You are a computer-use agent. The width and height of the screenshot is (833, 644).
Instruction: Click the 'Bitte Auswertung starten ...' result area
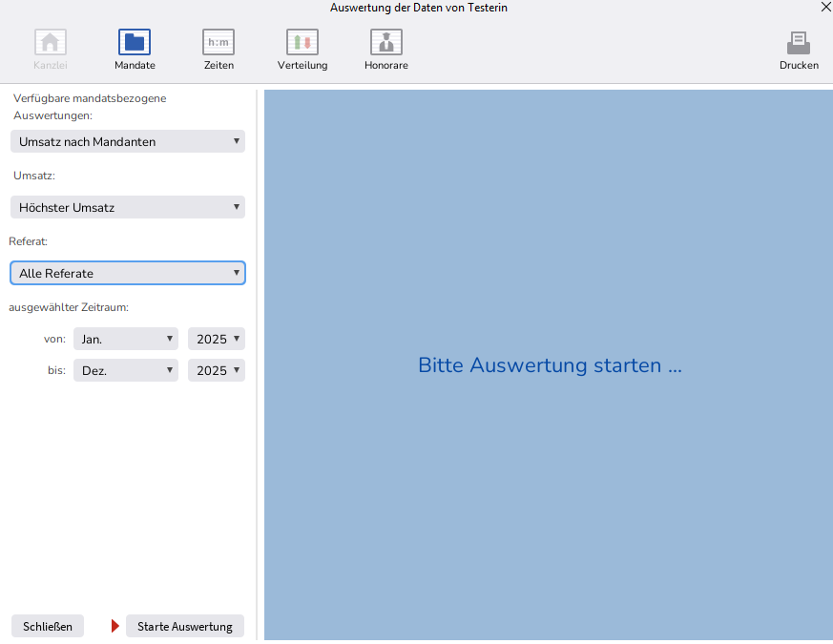click(x=550, y=365)
